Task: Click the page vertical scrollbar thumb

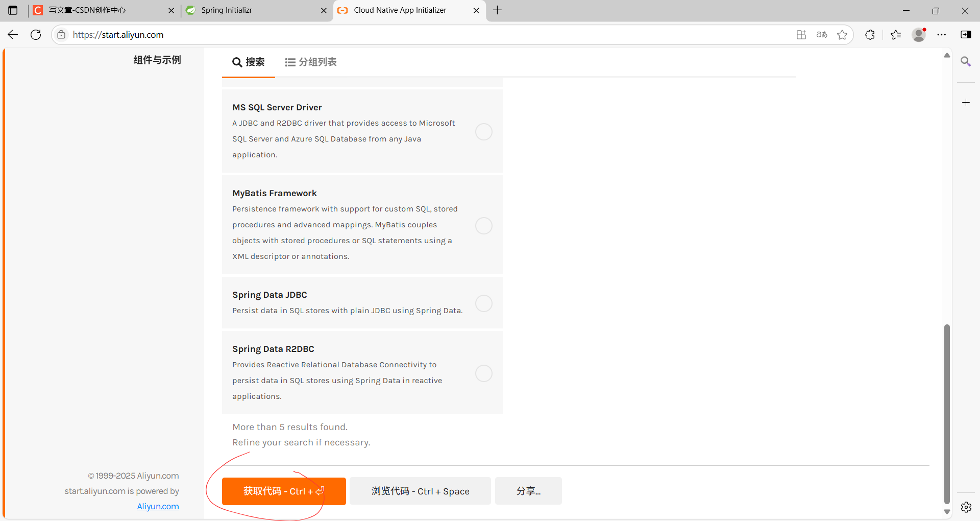Action: [947, 414]
